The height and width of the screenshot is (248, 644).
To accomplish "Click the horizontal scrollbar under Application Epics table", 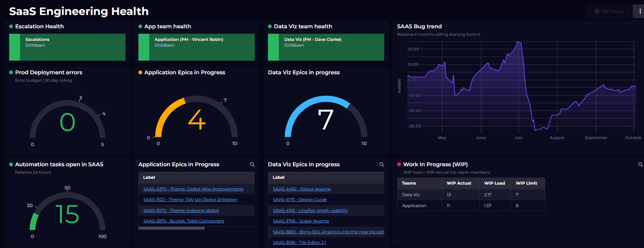I will 171,228.
